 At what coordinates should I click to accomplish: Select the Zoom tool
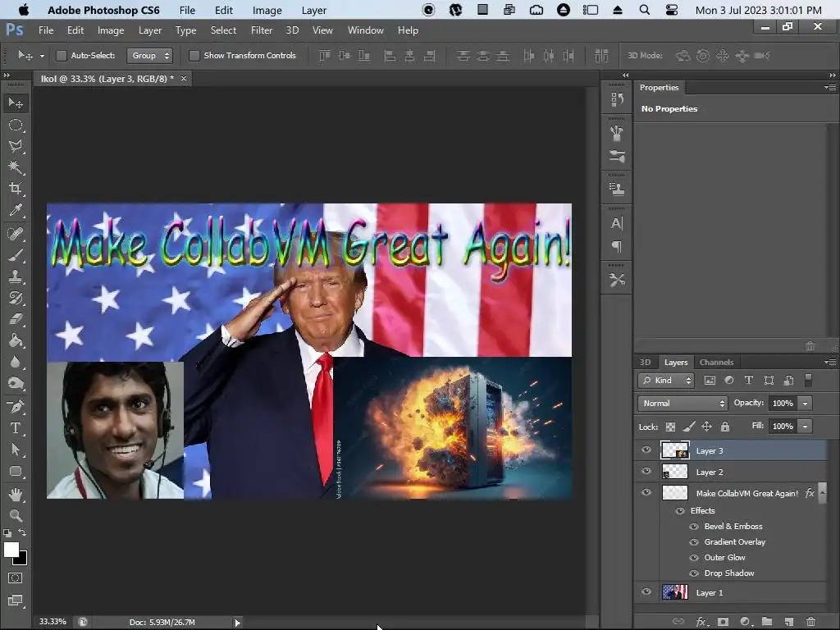[x=16, y=516]
